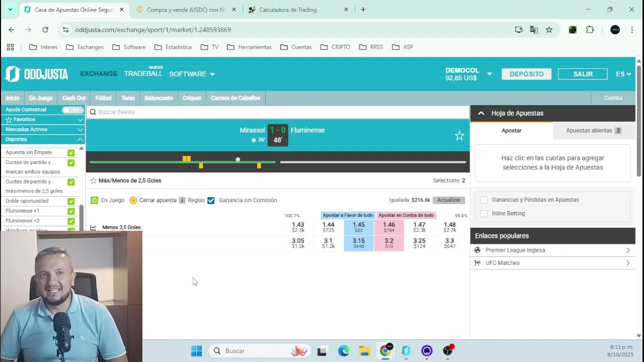Select pink lay odds 1.46 cell

pos(389,227)
